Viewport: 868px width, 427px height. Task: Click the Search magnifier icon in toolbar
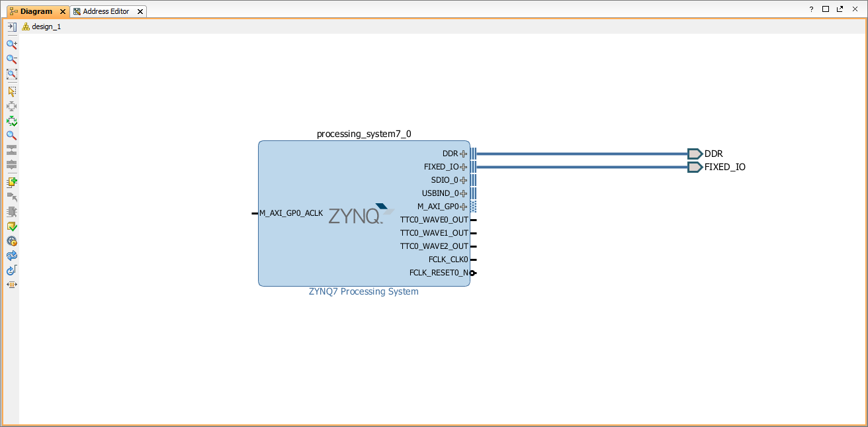pyautogui.click(x=11, y=136)
